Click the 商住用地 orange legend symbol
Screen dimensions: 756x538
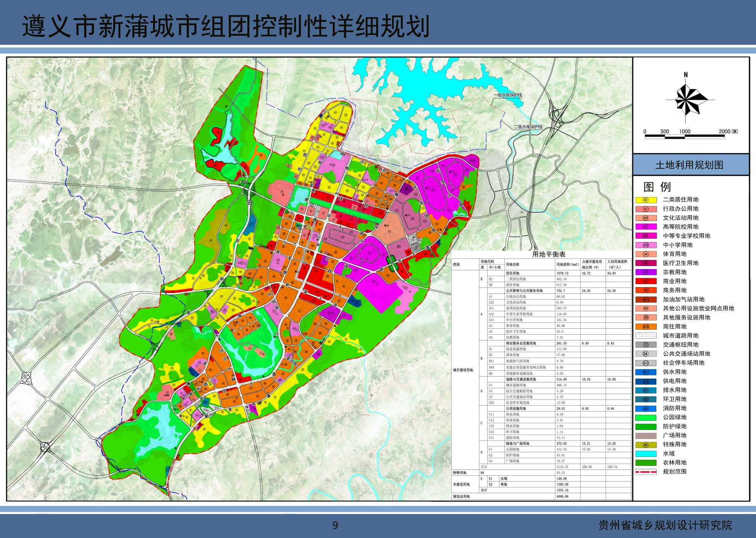click(646, 327)
